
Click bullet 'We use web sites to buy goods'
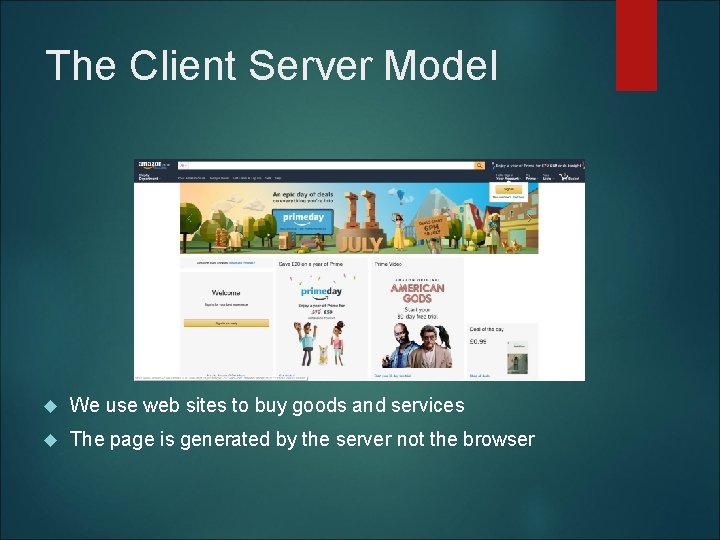(x=267, y=405)
